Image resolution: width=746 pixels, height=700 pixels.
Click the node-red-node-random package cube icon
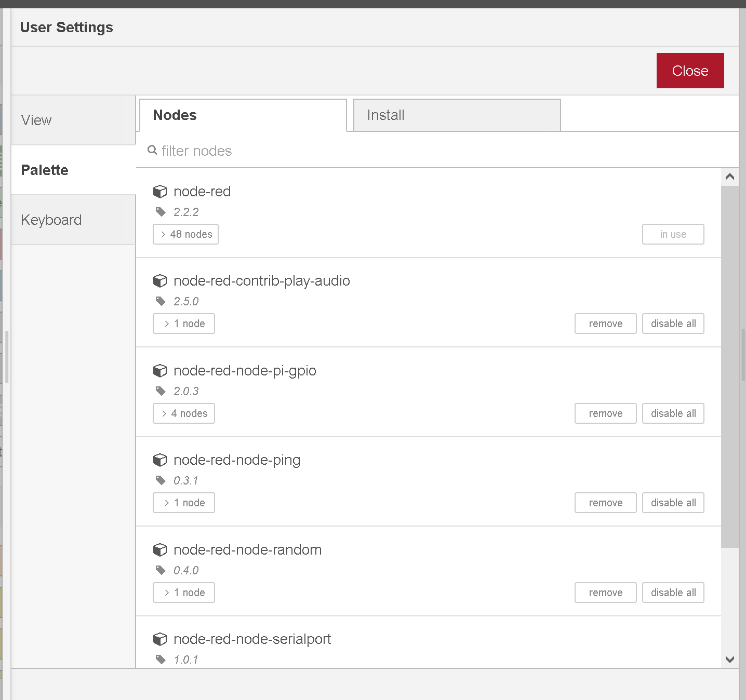coord(160,550)
